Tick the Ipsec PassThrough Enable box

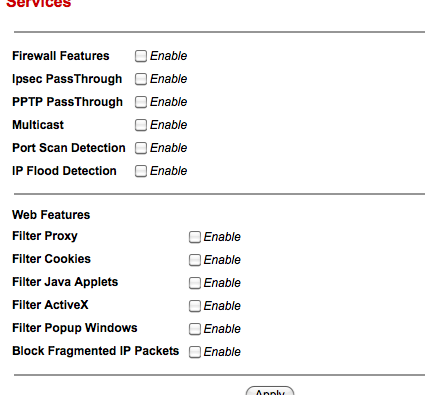141,79
